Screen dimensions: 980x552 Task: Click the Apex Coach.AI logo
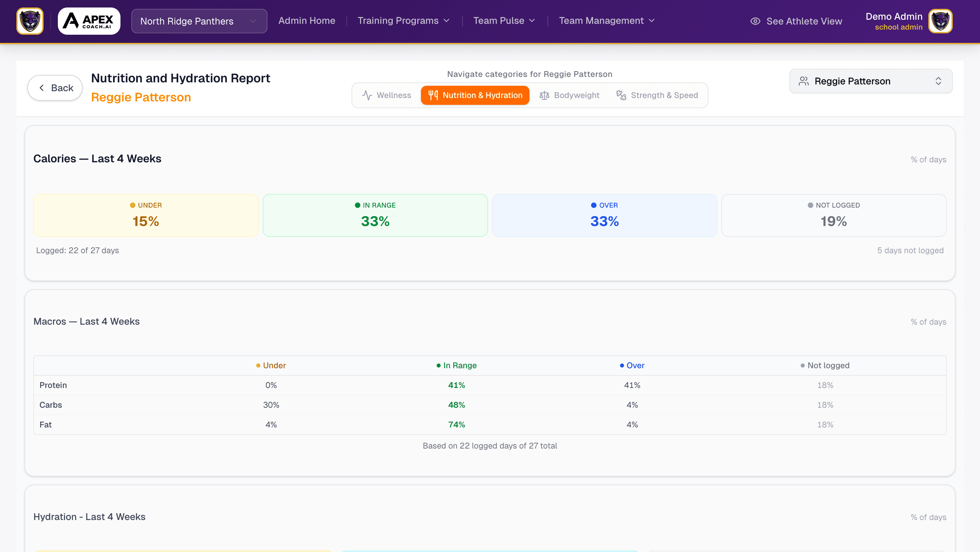[x=89, y=21]
